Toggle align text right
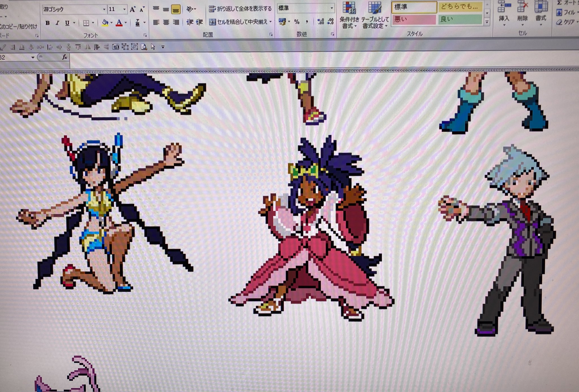The width and height of the screenshot is (579, 392). coord(176,22)
